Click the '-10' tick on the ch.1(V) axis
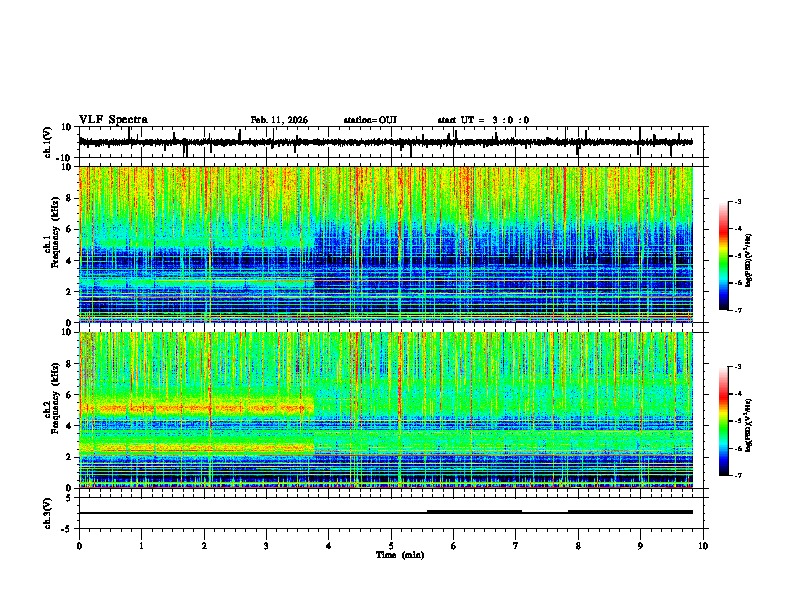Screen dimensions: 792x612 [65, 158]
